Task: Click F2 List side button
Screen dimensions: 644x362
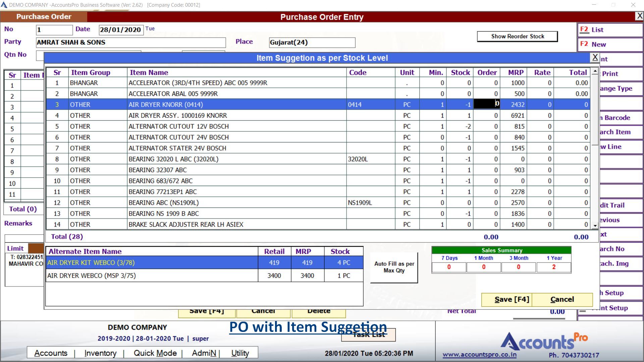Action: coord(610,30)
